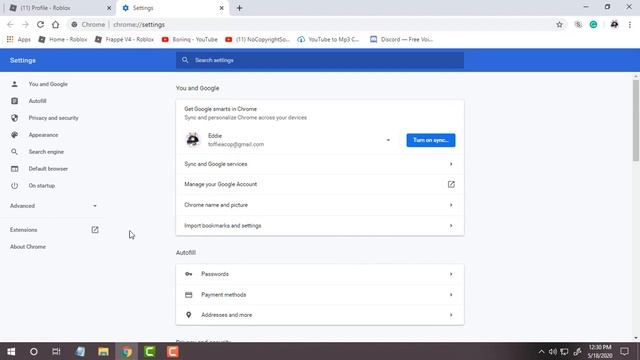
Task: Click the Payment methods card icon
Action: click(189, 295)
